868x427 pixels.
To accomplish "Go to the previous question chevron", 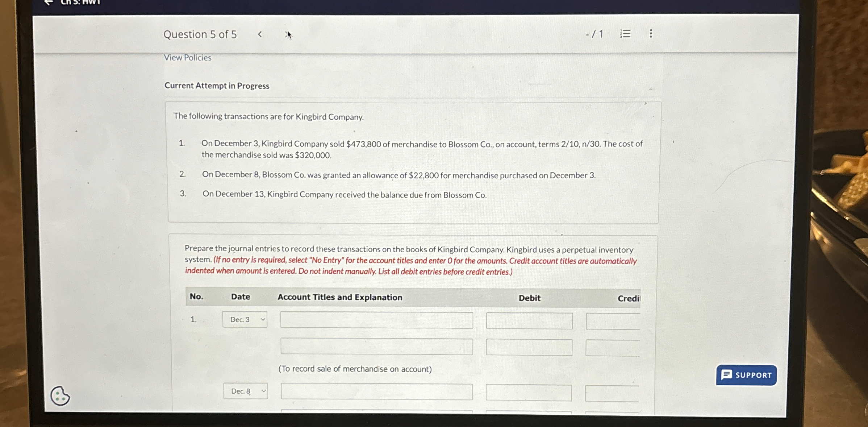I will point(260,34).
